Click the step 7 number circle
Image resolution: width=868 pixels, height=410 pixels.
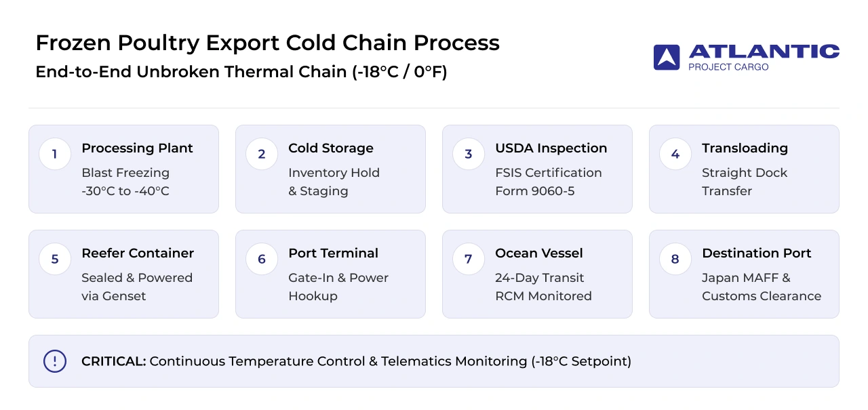[x=469, y=260]
